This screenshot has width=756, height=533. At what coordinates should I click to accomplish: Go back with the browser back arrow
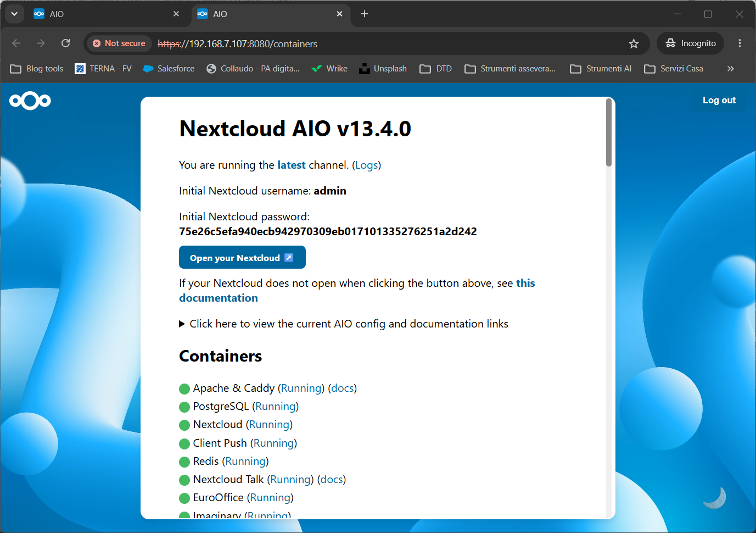coord(16,43)
